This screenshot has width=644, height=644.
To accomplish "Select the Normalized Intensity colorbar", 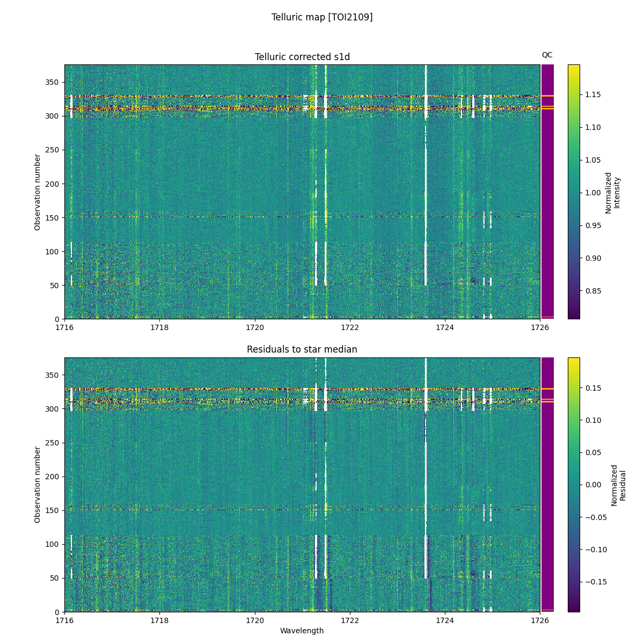I will 574,192.
